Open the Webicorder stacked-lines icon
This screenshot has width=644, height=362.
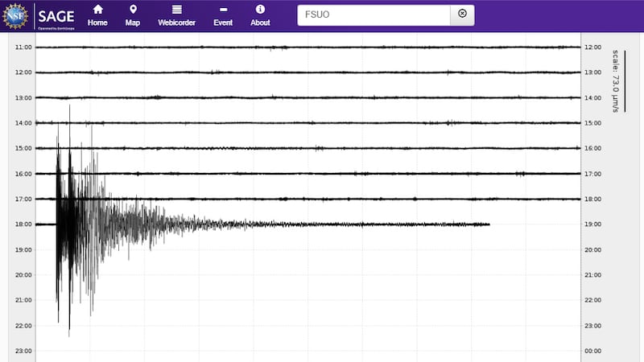pos(176,9)
